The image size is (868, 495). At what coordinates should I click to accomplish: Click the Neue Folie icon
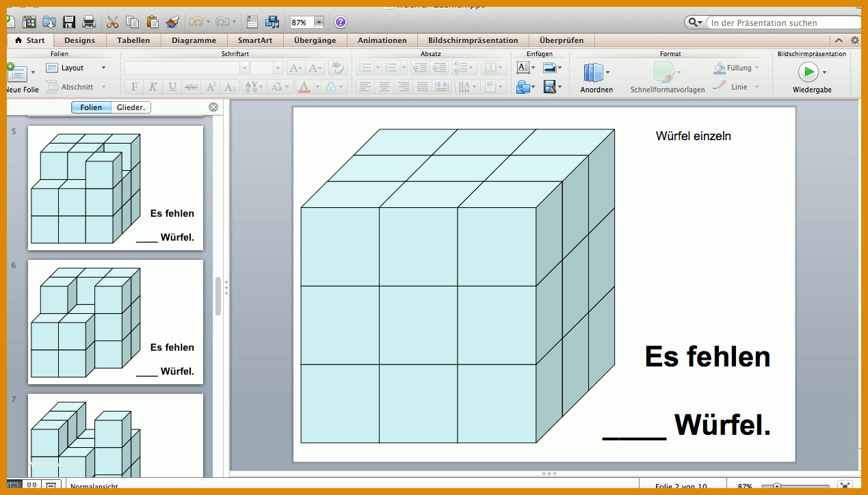pyautogui.click(x=16, y=73)
